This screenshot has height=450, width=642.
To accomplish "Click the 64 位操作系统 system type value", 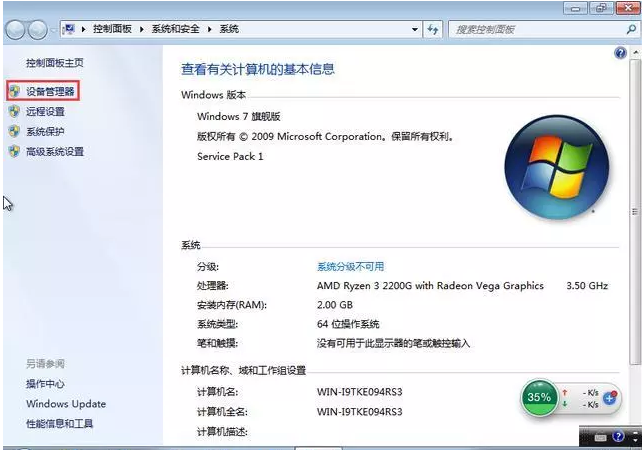I will [348, 324].
